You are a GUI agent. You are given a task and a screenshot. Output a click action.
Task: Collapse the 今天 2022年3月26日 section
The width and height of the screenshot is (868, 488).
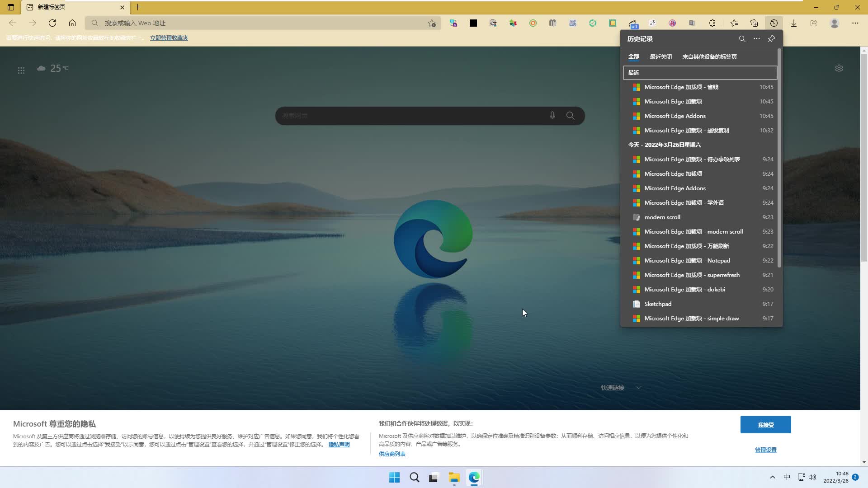[700, 145]
